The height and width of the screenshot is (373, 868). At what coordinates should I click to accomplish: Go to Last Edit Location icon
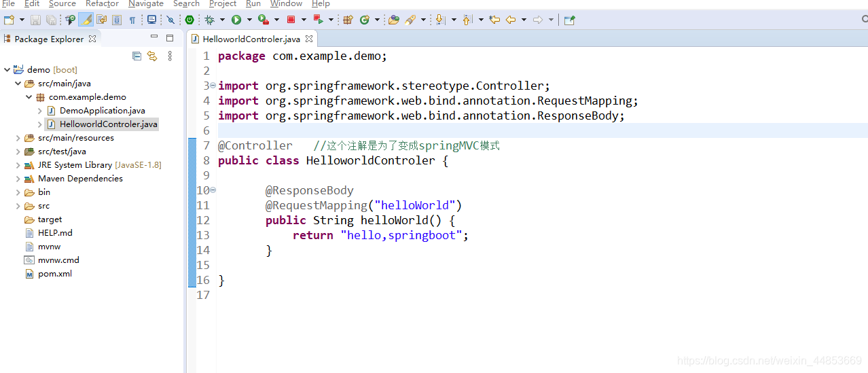tap(494, 20)
